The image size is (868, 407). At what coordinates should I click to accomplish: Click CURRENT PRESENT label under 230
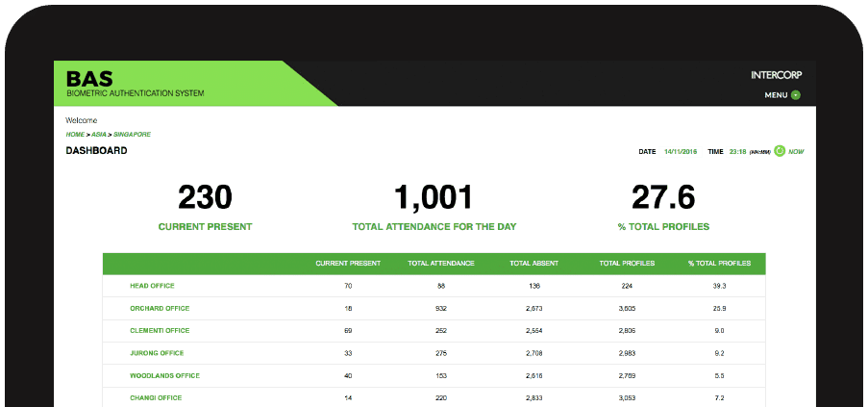click(205, 227)
